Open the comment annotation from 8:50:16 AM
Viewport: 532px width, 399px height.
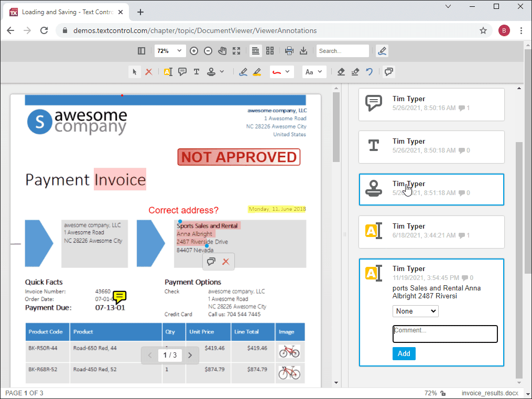point(431,104)
